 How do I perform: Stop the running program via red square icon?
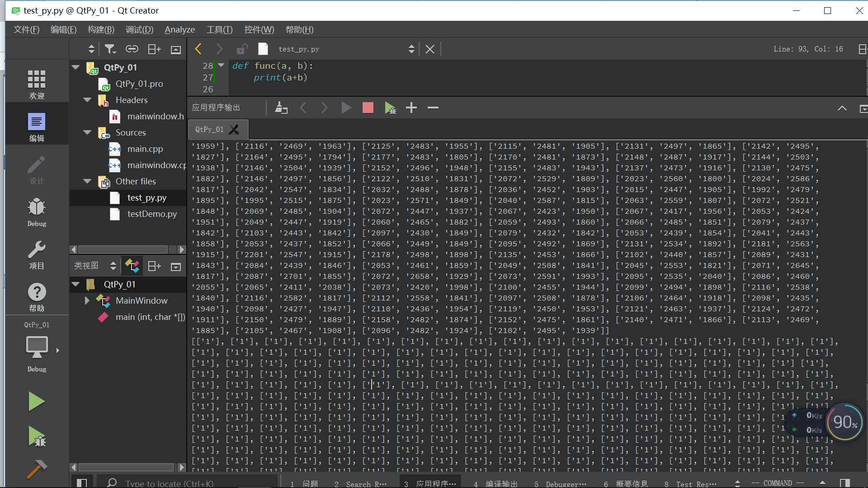[368, 108]
